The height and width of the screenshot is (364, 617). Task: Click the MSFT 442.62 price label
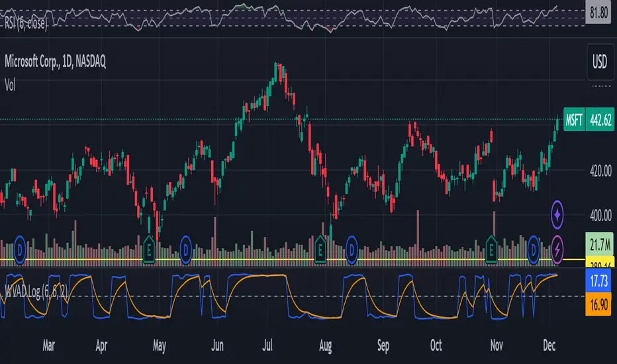[589, 119]
